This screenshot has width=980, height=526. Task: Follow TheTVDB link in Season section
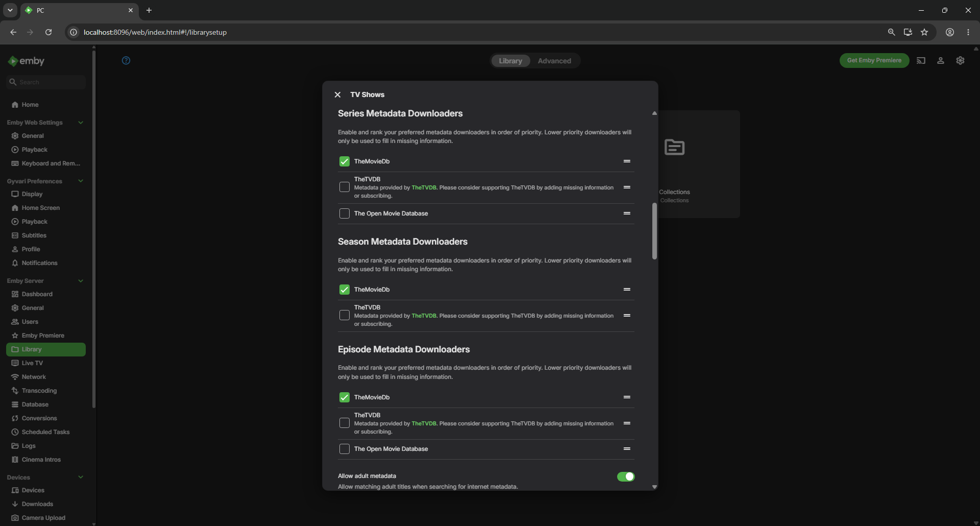point(424,316)
